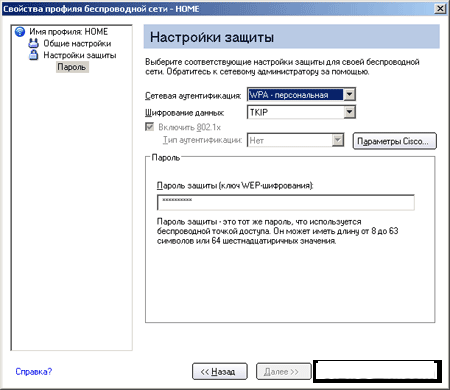Click the network computers icon for Общие настройки
Viewport: 450px width, 390px height.
click(33, 43)
